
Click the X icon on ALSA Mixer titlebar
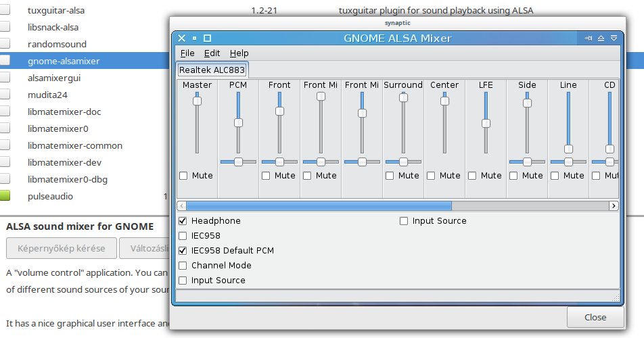[181, 38]
